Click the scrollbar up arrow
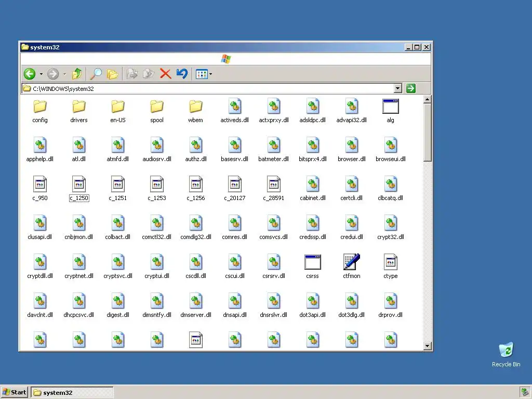The width and height of the screenshot is (532, 399). pos(428,99)
